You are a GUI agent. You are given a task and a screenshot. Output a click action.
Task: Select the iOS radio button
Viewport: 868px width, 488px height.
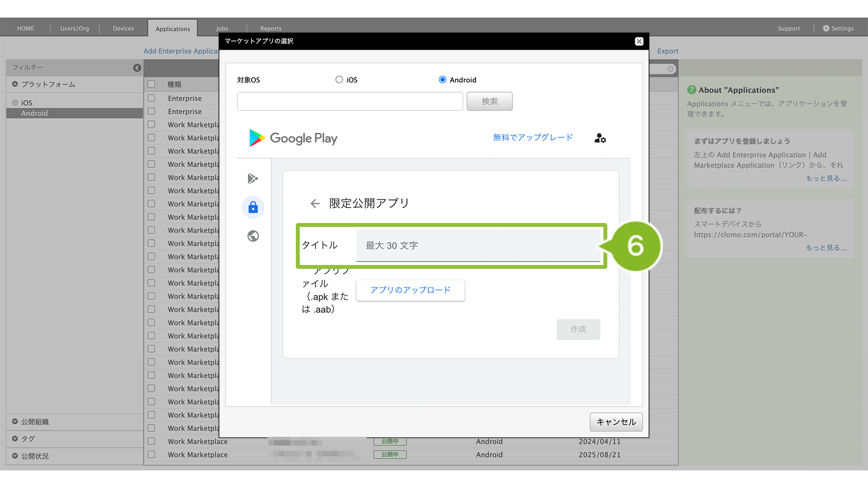(x=339, y=80)
